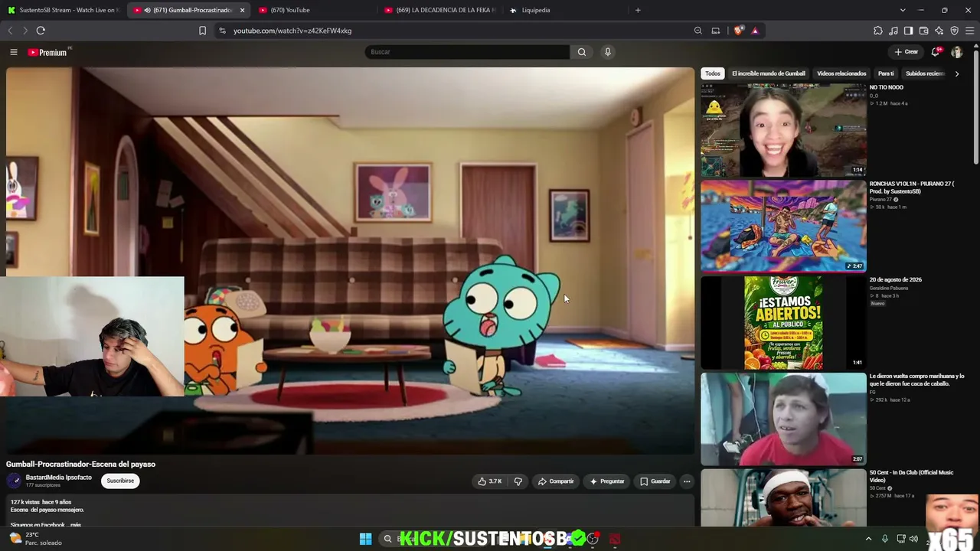Dislike the Gumball video

tap(518, 481)
